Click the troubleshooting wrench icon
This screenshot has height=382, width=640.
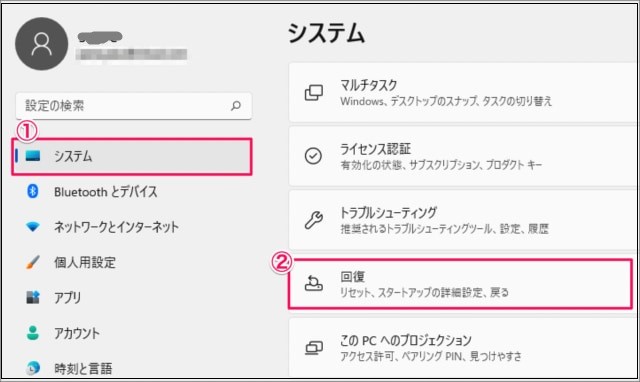[x=314, y=220]
